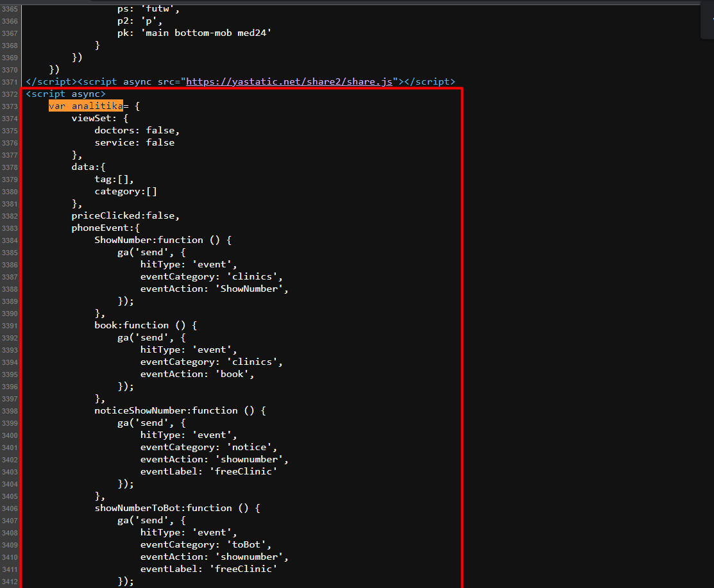Click line number 3371 in the gutter
714x588 pixels.
tap(10, 82)
